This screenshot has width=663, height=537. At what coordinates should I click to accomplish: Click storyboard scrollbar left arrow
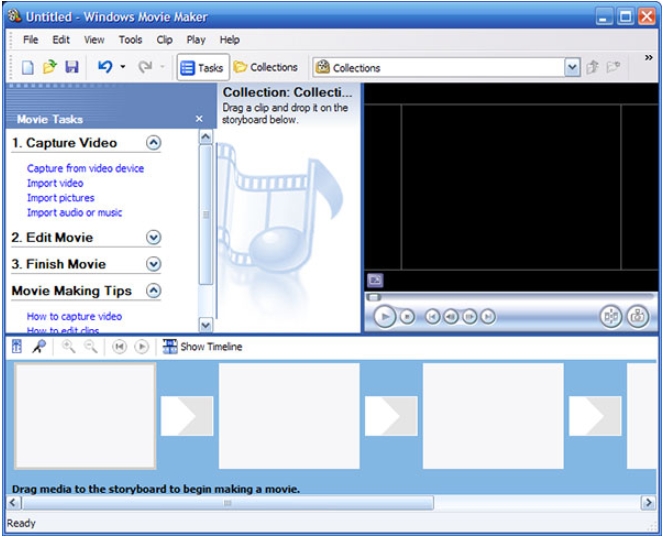(x=14, y=503)
